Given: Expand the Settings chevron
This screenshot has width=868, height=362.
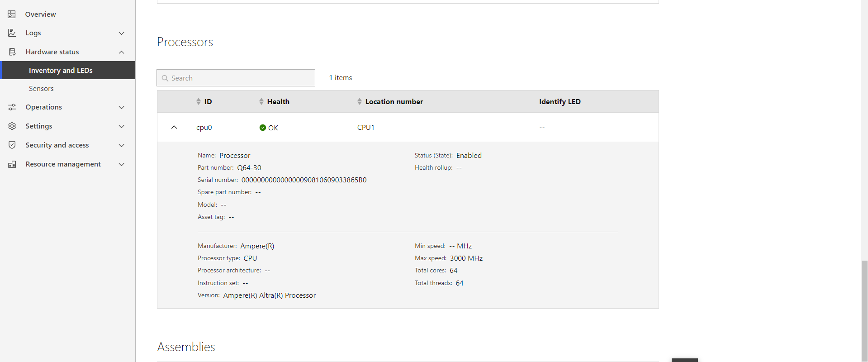Looking at the screenshot, I should [121, 126].
